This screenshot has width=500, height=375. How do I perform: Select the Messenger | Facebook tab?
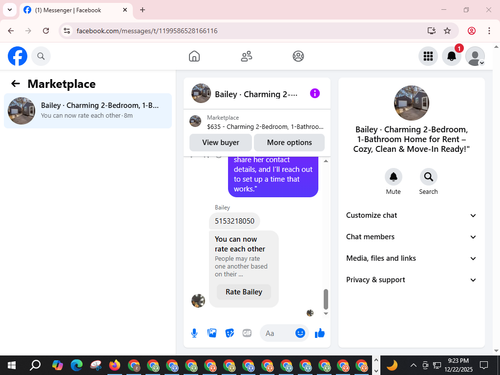[x=76, y=10]
